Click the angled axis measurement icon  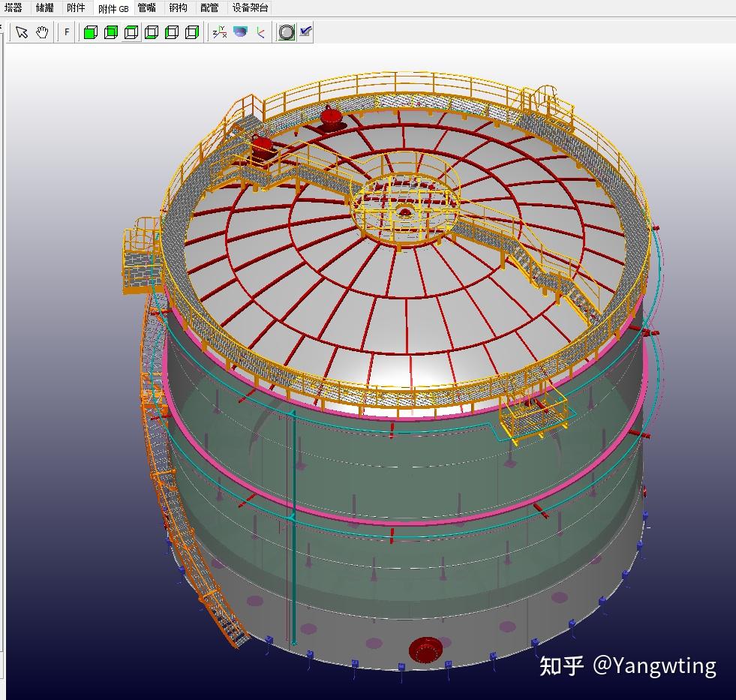260,32
